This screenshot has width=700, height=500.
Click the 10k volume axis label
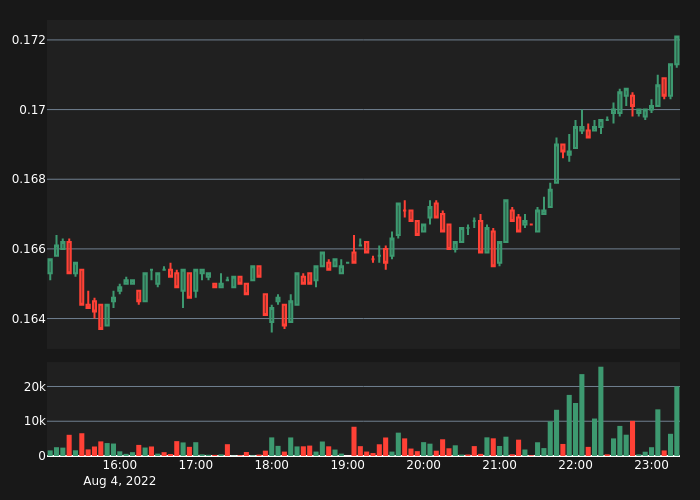coord(35,421)
